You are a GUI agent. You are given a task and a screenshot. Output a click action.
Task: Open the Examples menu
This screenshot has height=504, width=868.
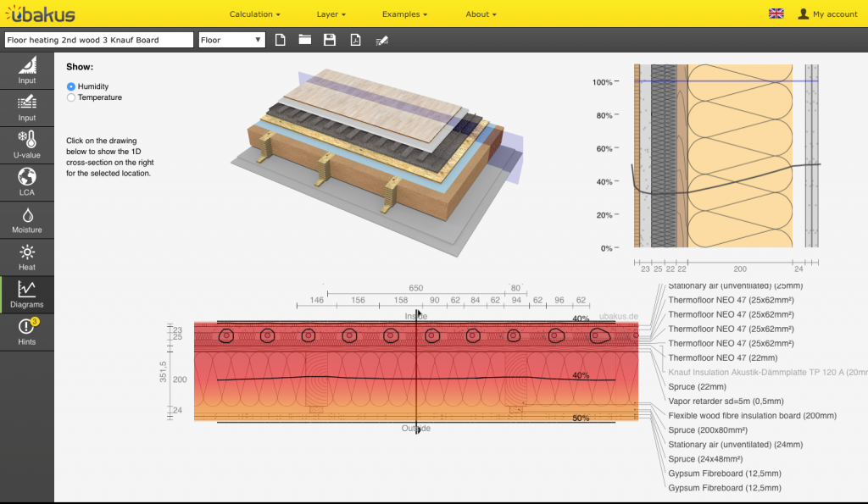tap(404, 14)
